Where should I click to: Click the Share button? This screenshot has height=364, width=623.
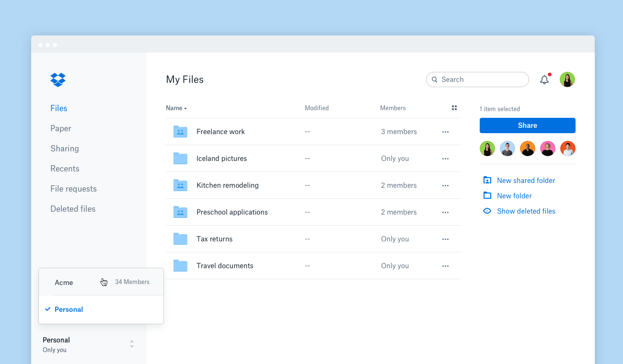[527, 125]
